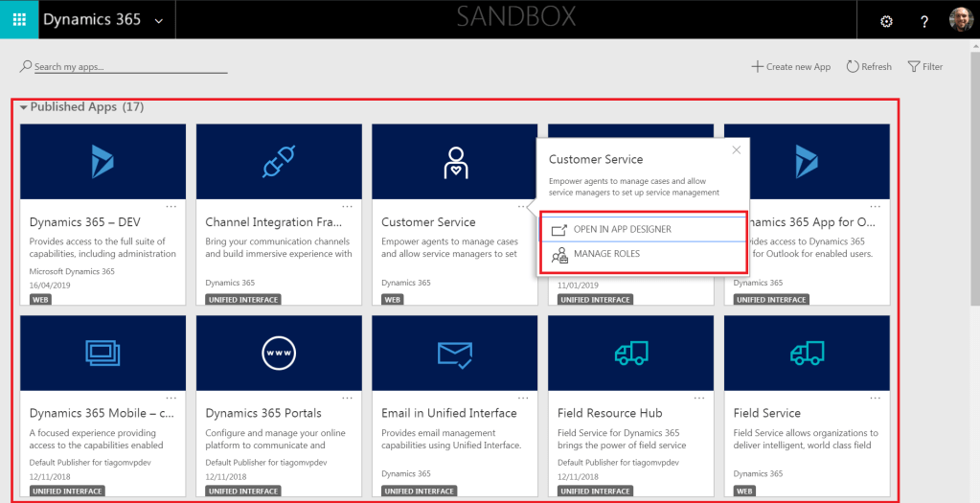980x503 pixels.
Task: Click the Channel Integration Framework plug icon
Action: (x=279, y=162)
